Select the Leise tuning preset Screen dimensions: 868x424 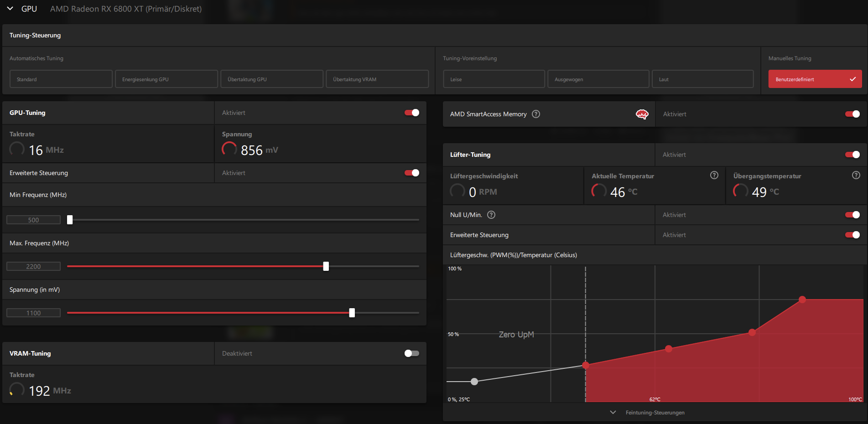tap(494, 79)
